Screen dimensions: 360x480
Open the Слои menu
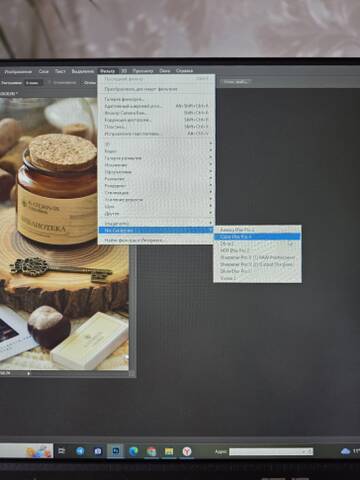pos(43,71)
